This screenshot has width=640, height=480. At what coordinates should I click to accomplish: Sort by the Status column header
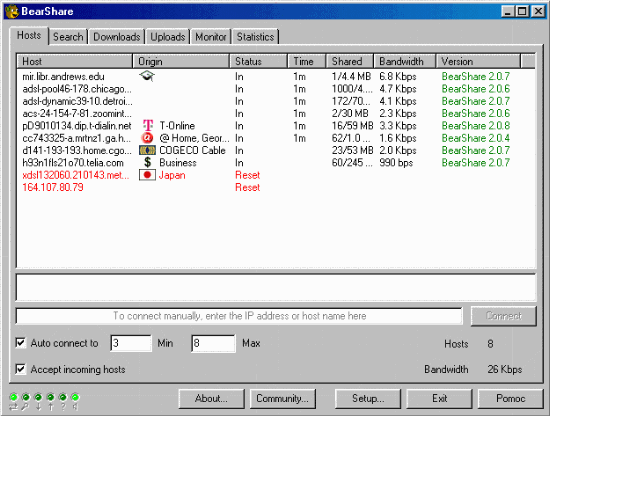pos(258,61)
